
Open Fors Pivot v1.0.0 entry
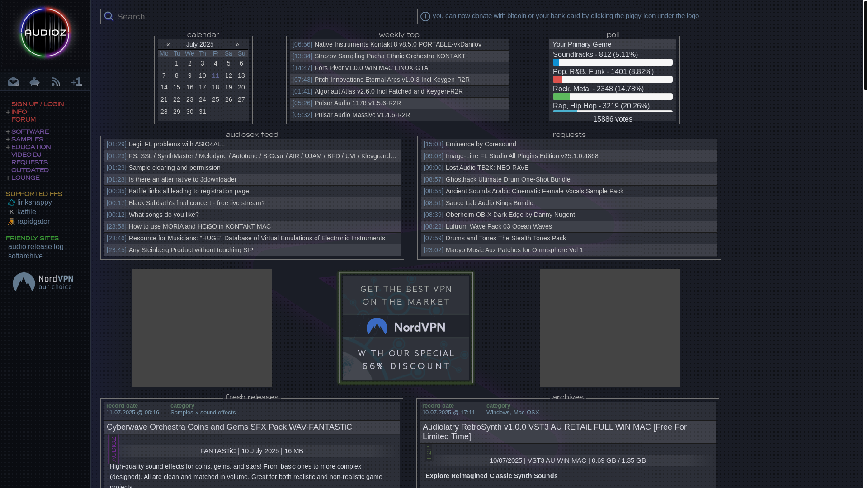point(371,68)
